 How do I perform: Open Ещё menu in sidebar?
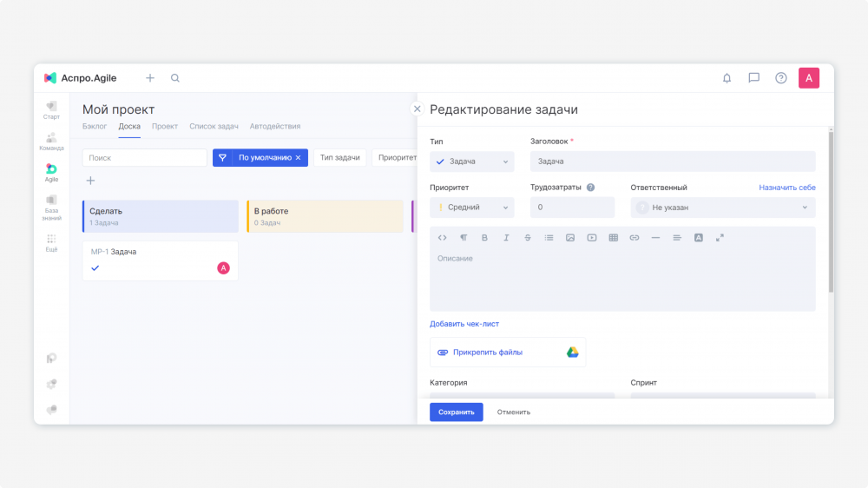(x=51, y=242)
